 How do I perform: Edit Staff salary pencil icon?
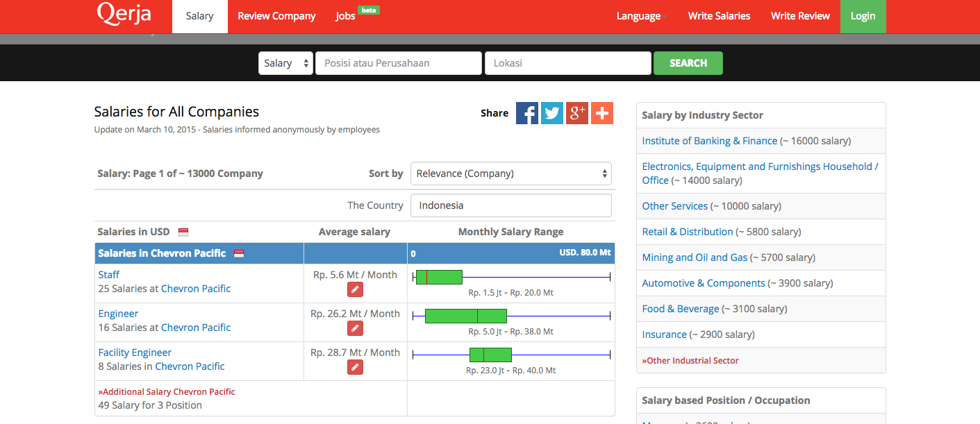[355, 289]
